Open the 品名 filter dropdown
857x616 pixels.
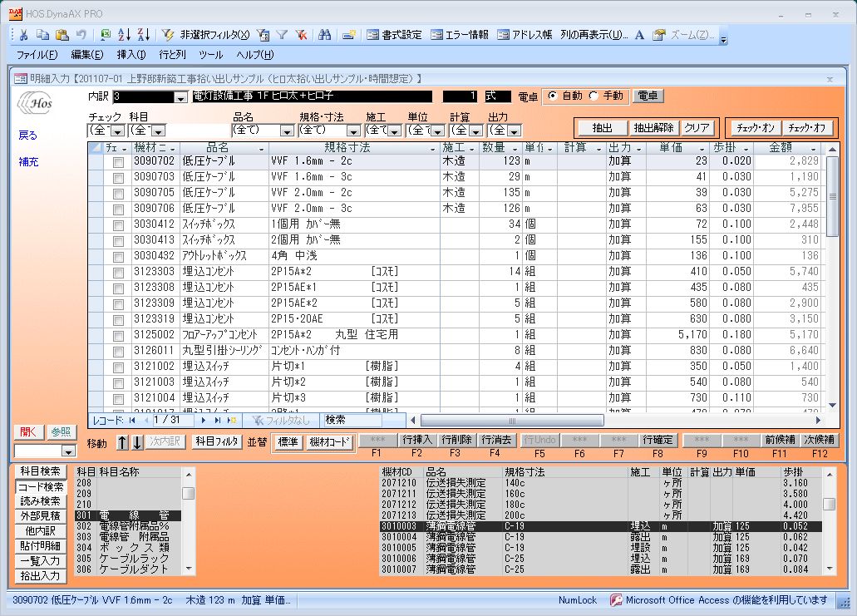click(x=287, y=131)
